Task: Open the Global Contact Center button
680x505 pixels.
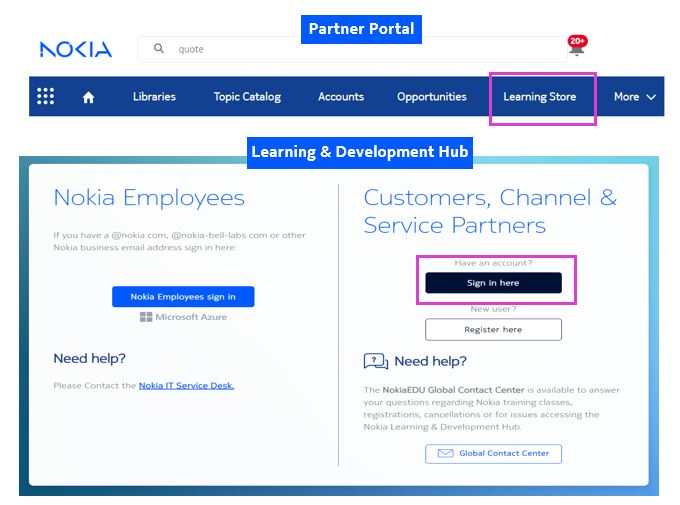Action: point(493,453)
